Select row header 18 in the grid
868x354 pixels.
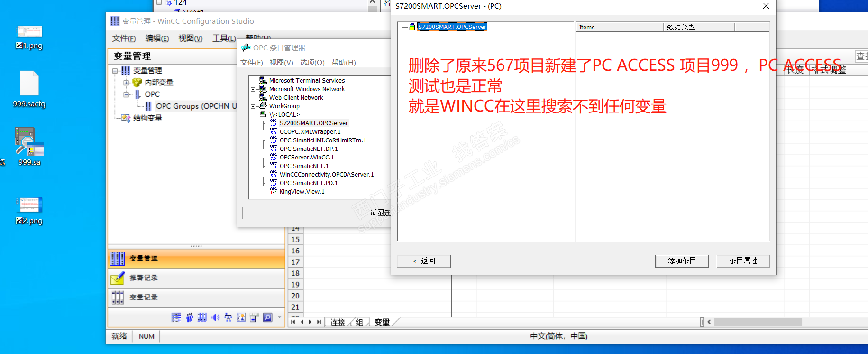click(295, 273)
